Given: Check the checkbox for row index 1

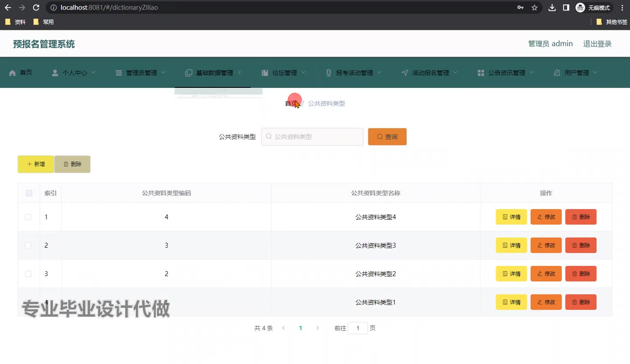Looking at the screenshot, I should coord(28,217).
